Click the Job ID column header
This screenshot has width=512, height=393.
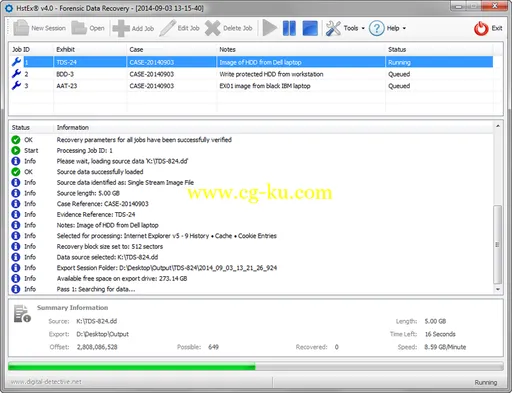[x=21, y=50]
